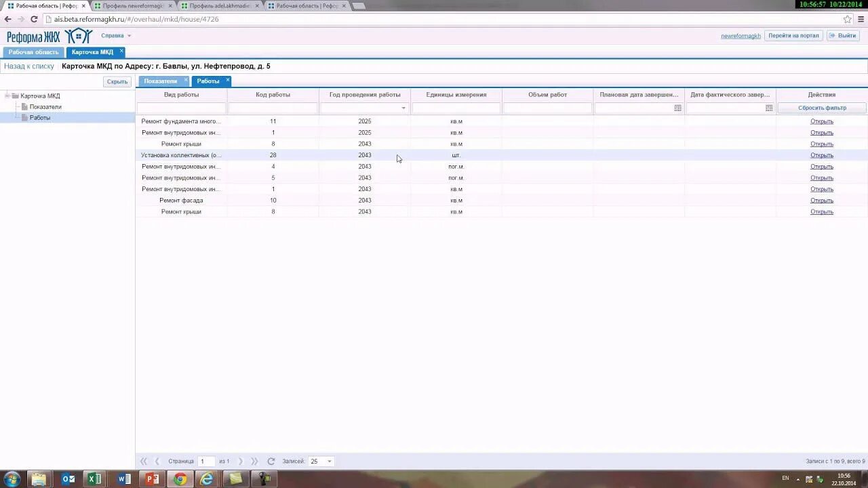The height and width of the screenshot is (488, 868).
Task: Select Показатели in the left tree
Action: pos(45,107)
